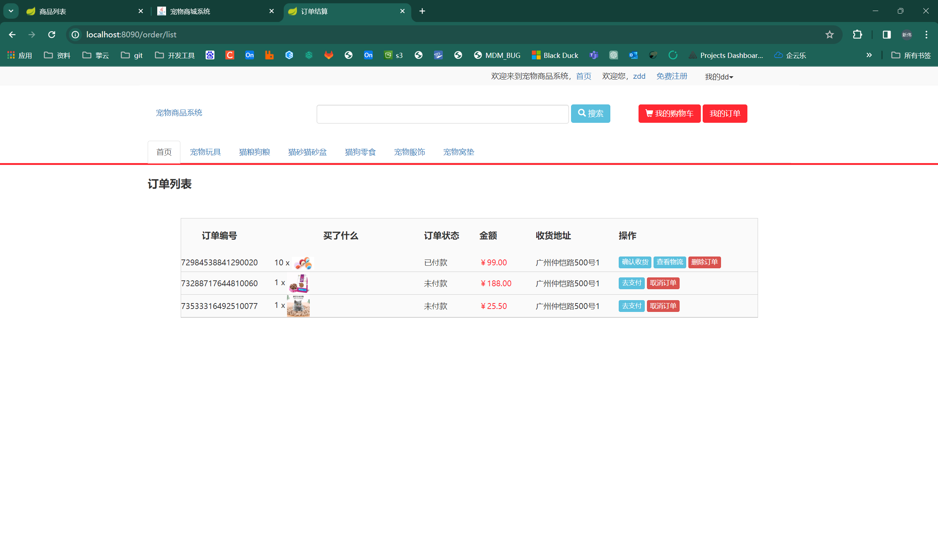Open the Chrome three-dot menu
Viewport: 938px width, 560px height.
pos(926,35)
